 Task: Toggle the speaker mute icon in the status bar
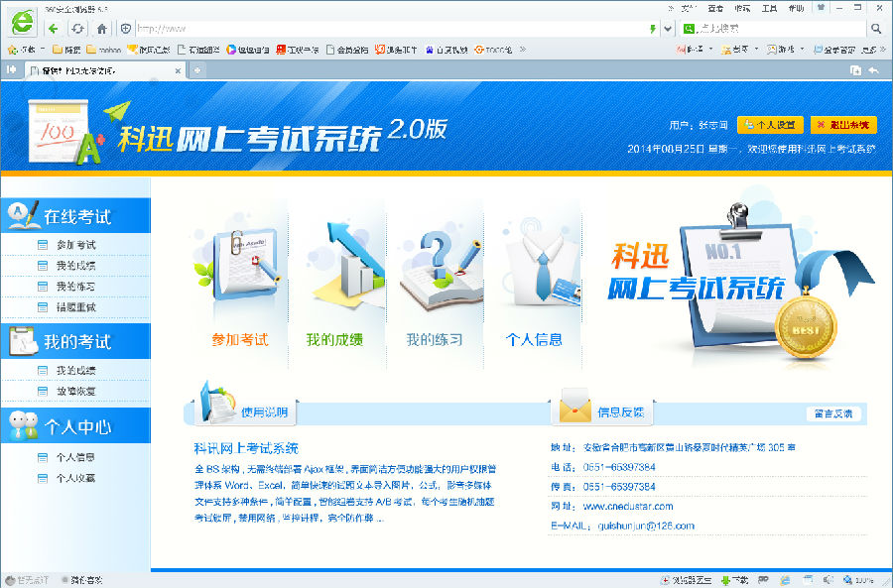point(829,580)
